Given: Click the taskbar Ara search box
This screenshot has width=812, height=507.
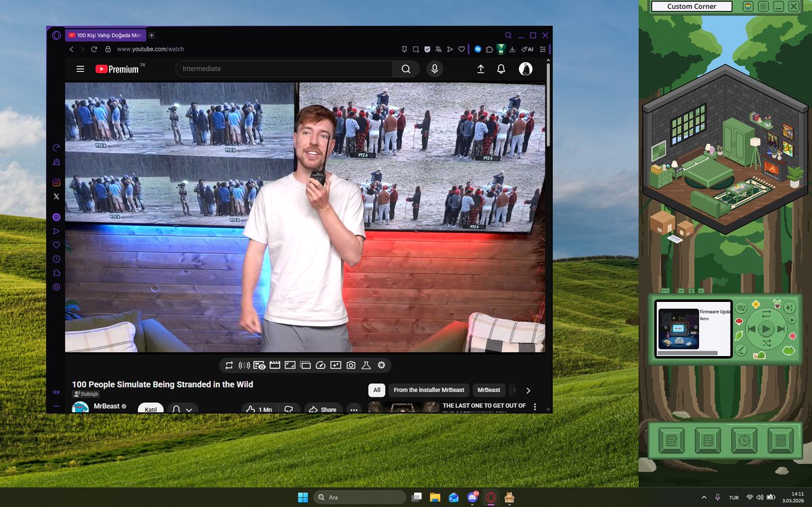Looking at the screenshot, I should 361,498.
